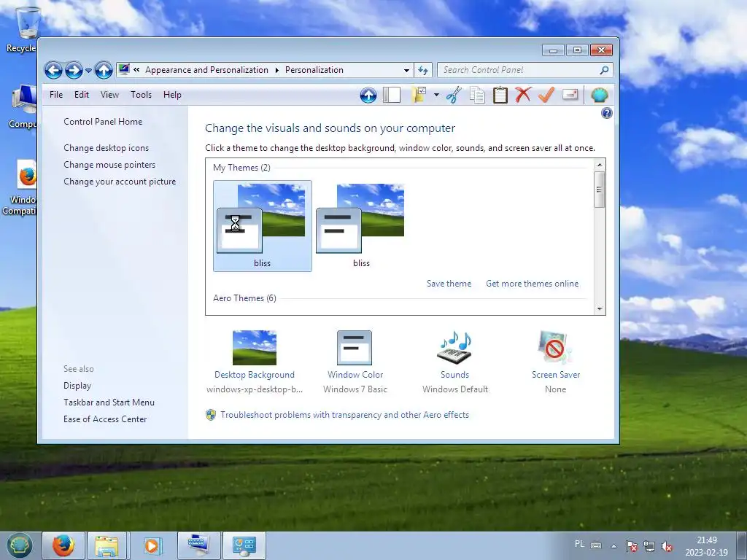Open Windows Explorer from the taskbar
The image size is (747, 560).
[107, 545]
